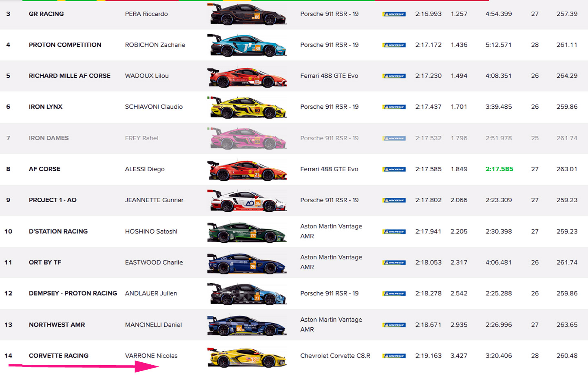Click the D'Station Racing green Aston Martin image

point(247,232)
